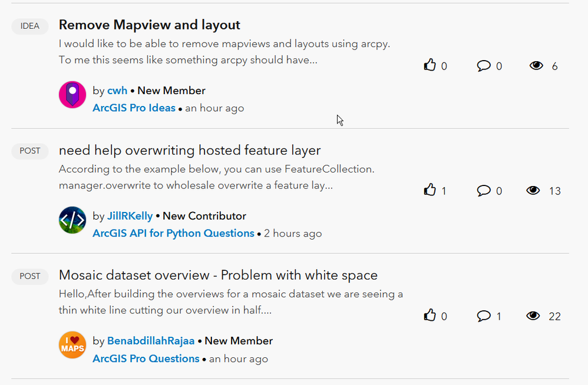Click the view count 22
Screen dimensions: 588x385
(x=555, y=317)
